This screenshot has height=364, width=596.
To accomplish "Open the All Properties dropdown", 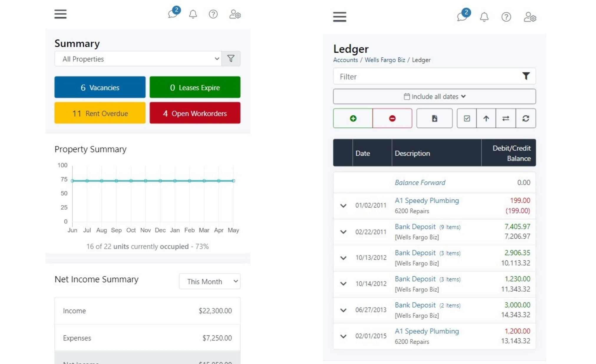I will 138,59.
